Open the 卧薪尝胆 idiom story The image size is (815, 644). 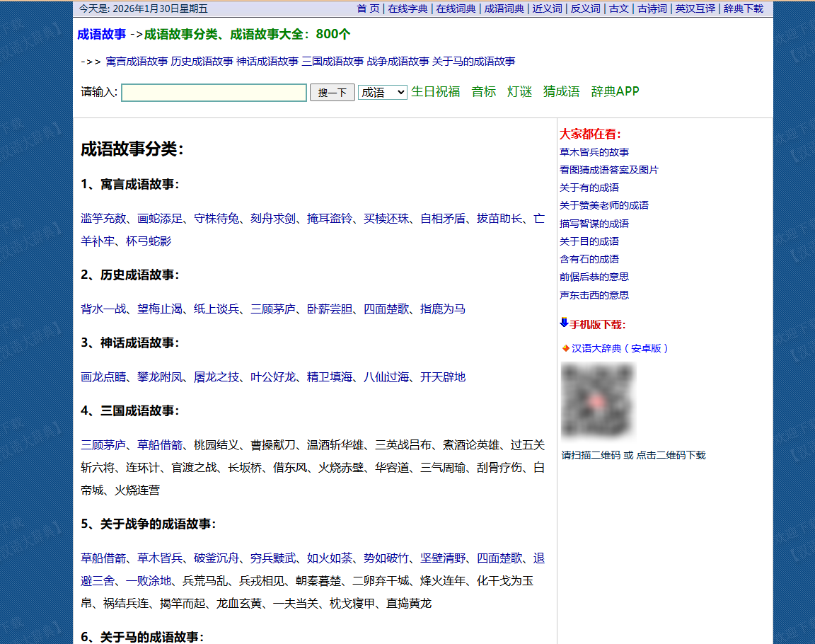click(330, 309)
